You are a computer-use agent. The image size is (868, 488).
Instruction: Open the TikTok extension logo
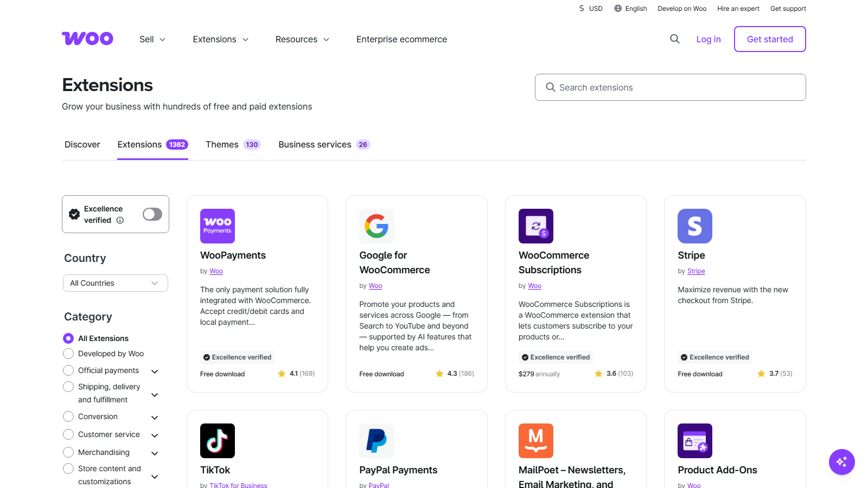click(218, 441)
